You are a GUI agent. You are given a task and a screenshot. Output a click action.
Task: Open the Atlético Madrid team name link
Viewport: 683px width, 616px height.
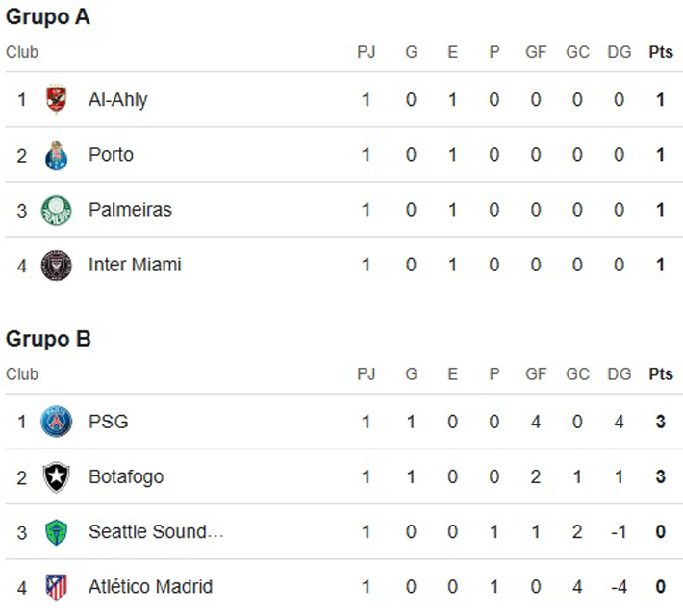point(151,587)
